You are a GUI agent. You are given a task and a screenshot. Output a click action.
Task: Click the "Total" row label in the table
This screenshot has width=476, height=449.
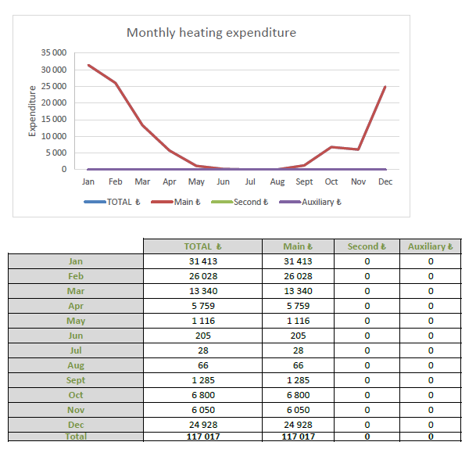click(x=76, y=436)
